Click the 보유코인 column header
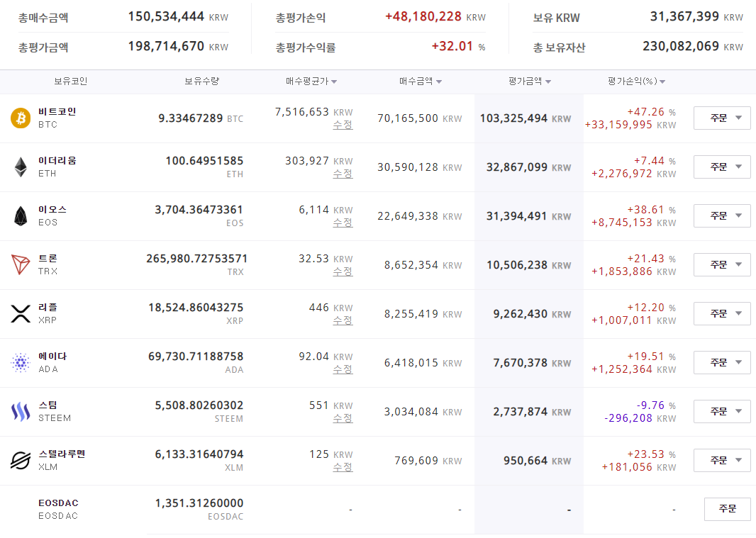The image size is (756, 538). tap(71, 82)
